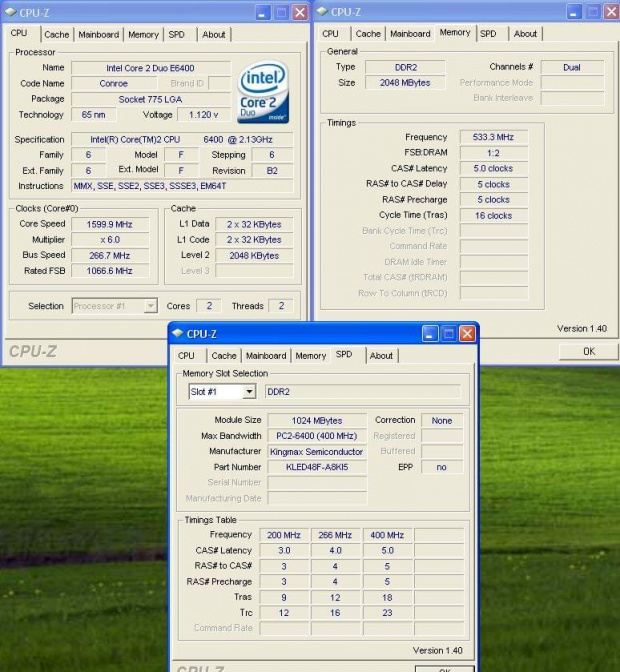This screenshot has height=672, width=620.
Task: Expand the Processor #1 selection dropdown
Action: 150,306
